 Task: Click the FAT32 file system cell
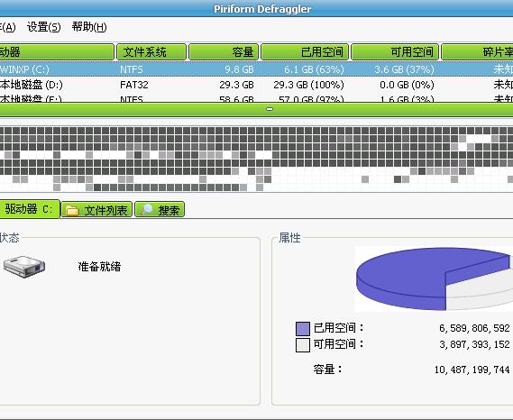point(134,85)
